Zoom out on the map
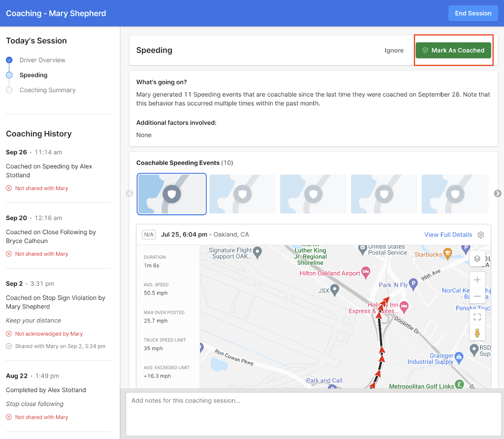 [477, 296]
